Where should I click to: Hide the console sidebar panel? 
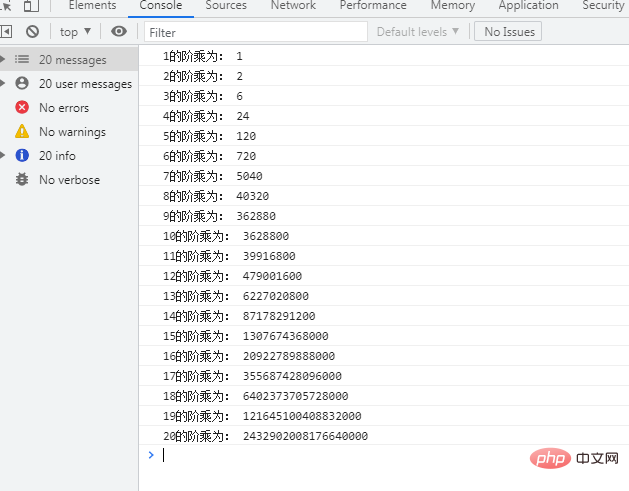pyautogui.click(x=6, y=31)
